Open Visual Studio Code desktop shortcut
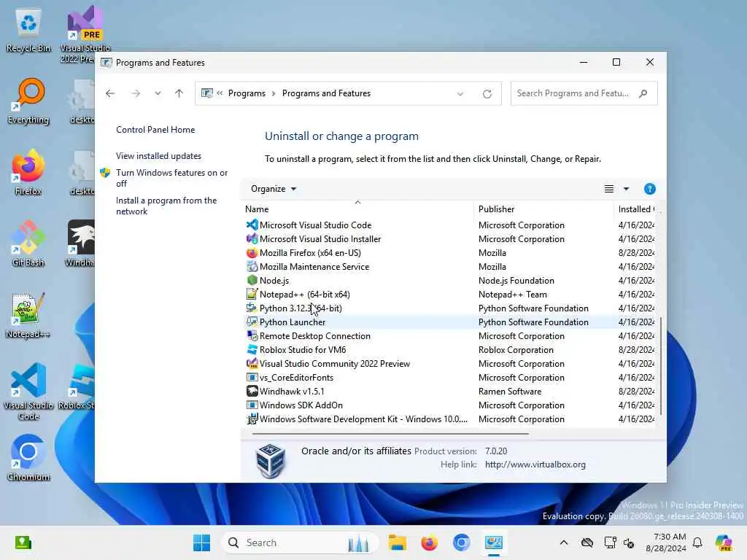This screenshot has height=560, width=747. coord(28,392)
